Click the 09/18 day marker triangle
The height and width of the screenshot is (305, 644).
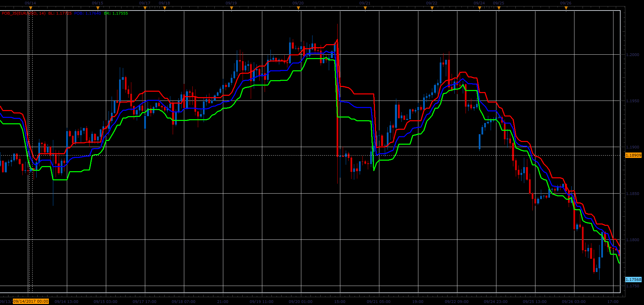[x=165, y=8]
